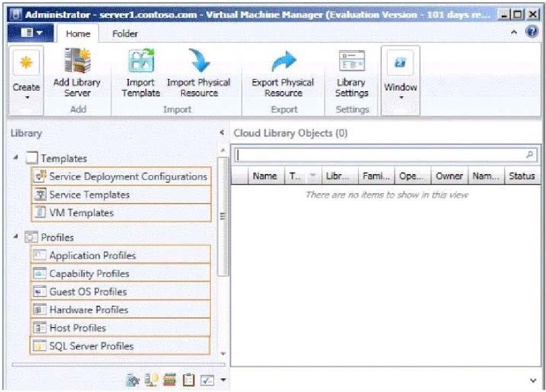
Task: Click Add Library Server icon
Action: 78,60
